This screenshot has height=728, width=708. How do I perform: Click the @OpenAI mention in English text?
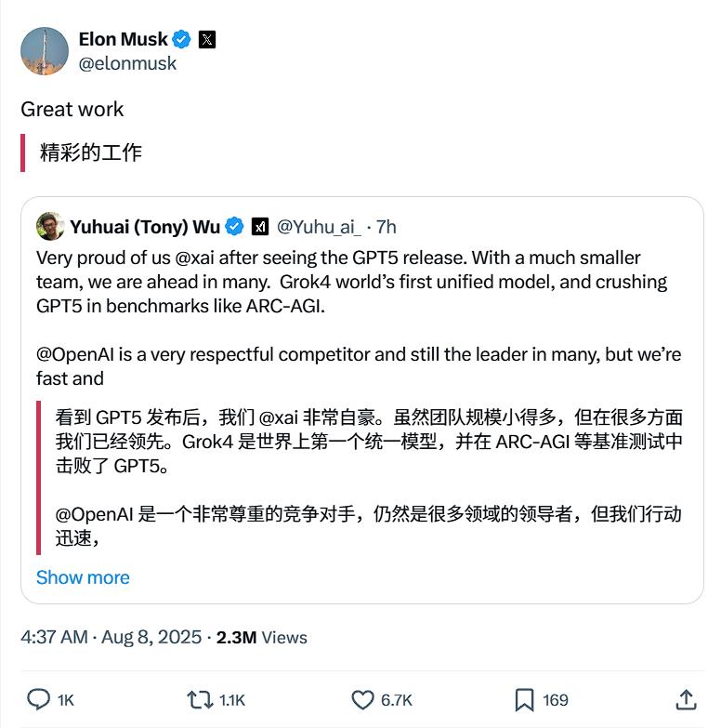coord(75,355)
